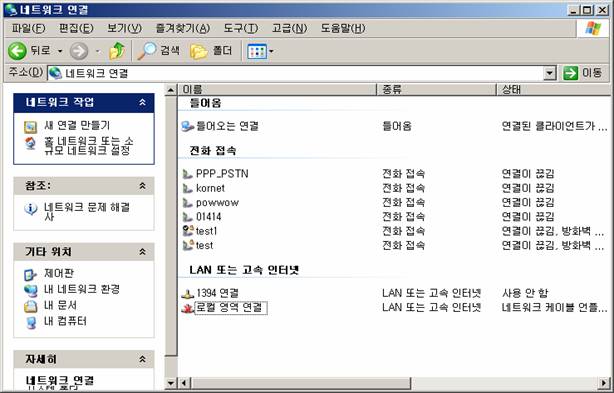Click the network icon in address bar

pos(55,73)
